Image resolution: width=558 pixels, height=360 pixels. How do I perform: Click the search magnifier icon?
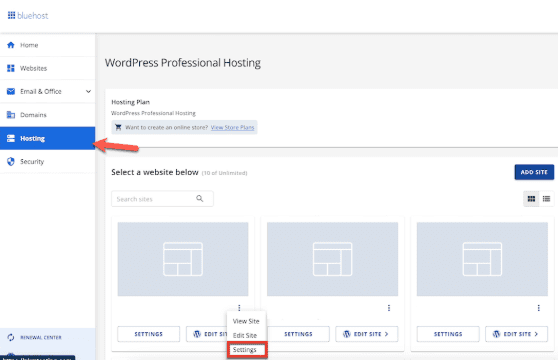pos(200,198)
